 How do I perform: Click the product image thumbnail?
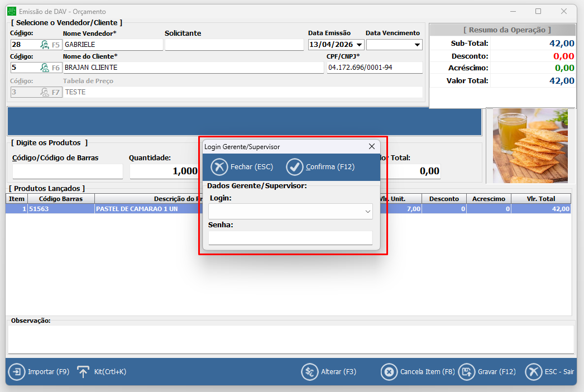pyautogui.click(x=530, y=146)
